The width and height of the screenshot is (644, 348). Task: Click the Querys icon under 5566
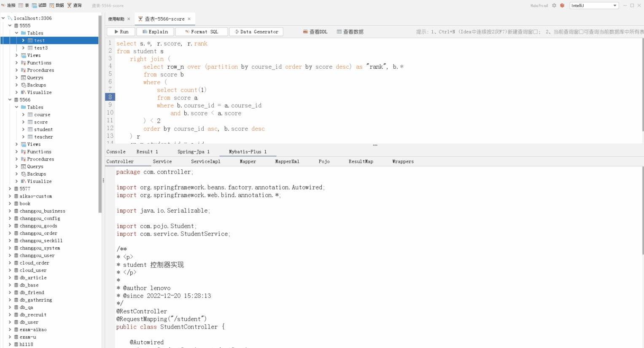click(23, 166)
